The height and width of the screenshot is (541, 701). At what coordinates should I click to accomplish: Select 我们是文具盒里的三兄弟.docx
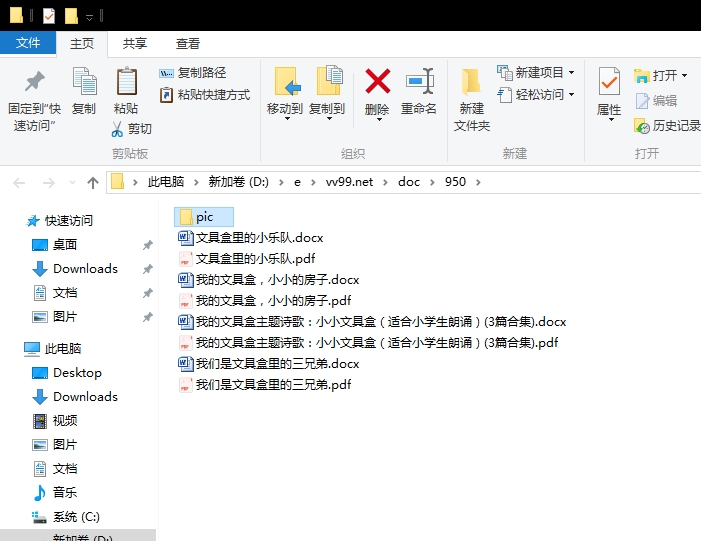[269, 363]
